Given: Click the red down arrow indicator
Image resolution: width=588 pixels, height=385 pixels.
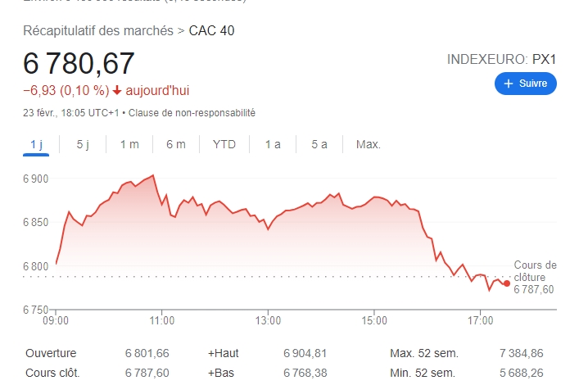Looking at the screenshot, I should 118,90.
